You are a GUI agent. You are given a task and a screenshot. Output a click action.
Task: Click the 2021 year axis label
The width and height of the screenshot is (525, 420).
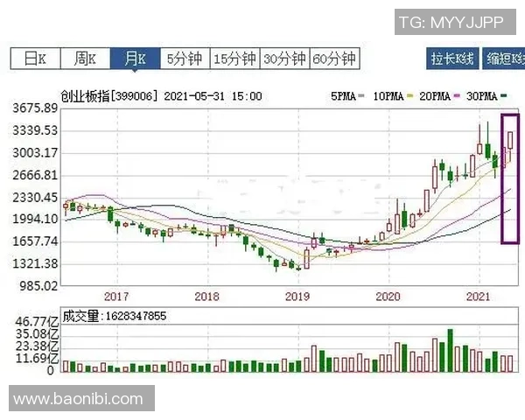click(479, 297)
